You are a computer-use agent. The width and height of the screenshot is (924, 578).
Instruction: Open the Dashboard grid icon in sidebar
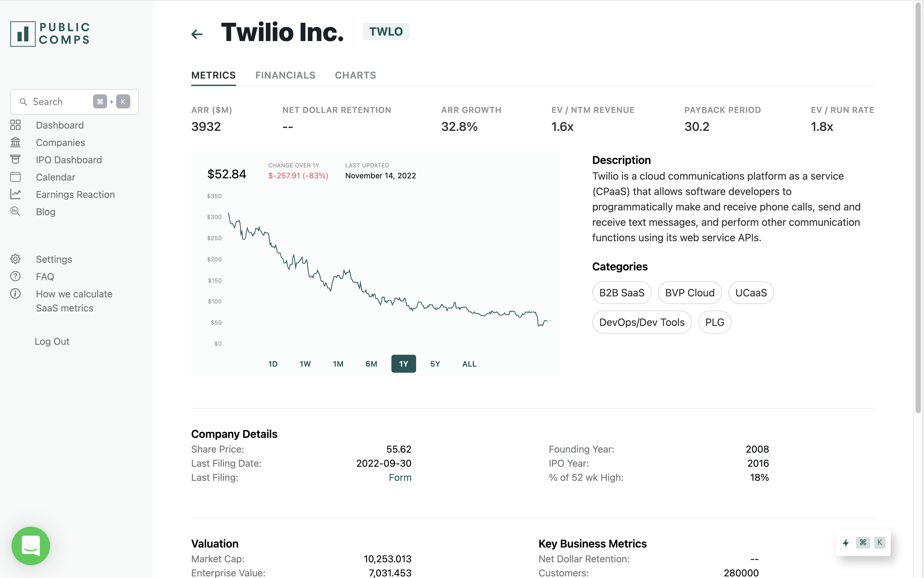click(x=15, y=125)
